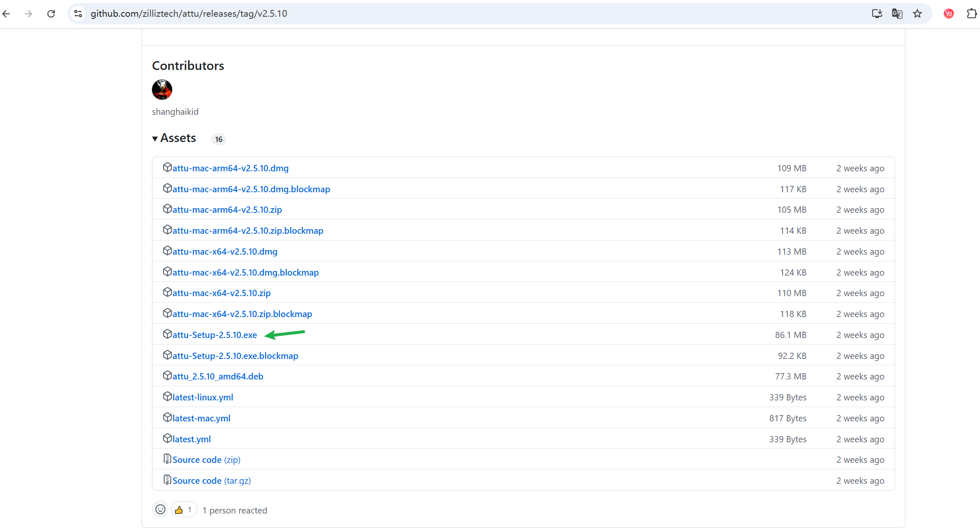Click shanghaikid contributor avatar
This screenshot has width=980, height=529.
(162, 90)
